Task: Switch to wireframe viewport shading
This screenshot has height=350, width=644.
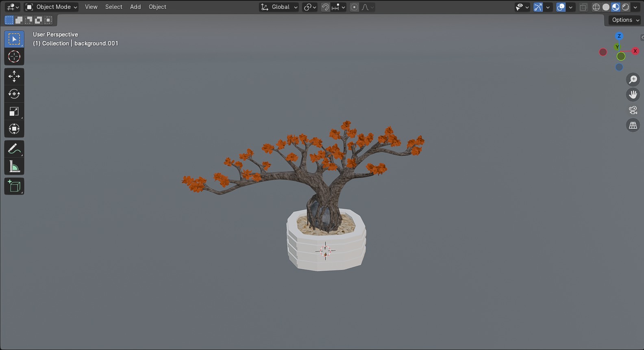Action: click(x=596, y=7)
